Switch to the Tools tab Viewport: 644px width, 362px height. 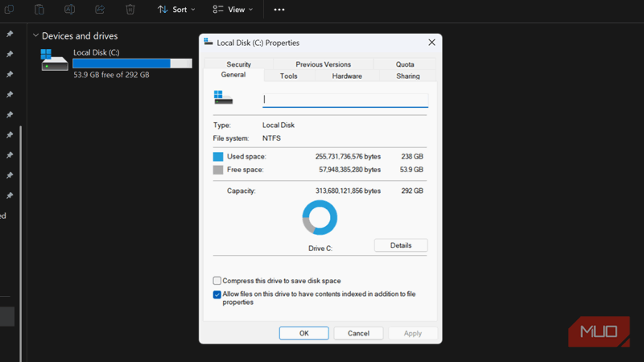pos(288,76)
